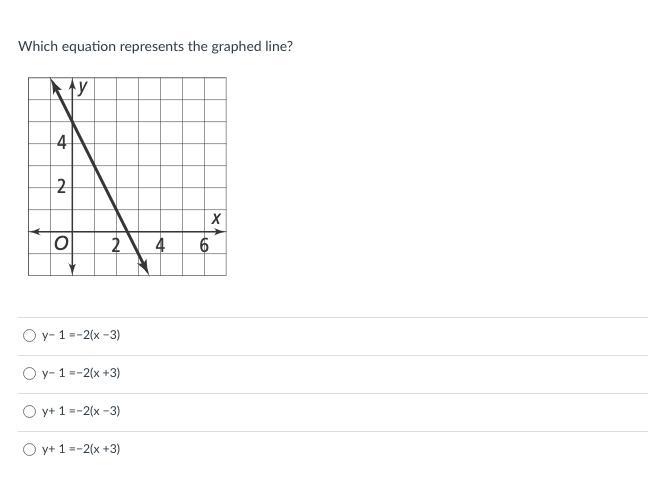The image size is (660, 487).
Task: Click number 4 on the x-axis
Action: 160,245
